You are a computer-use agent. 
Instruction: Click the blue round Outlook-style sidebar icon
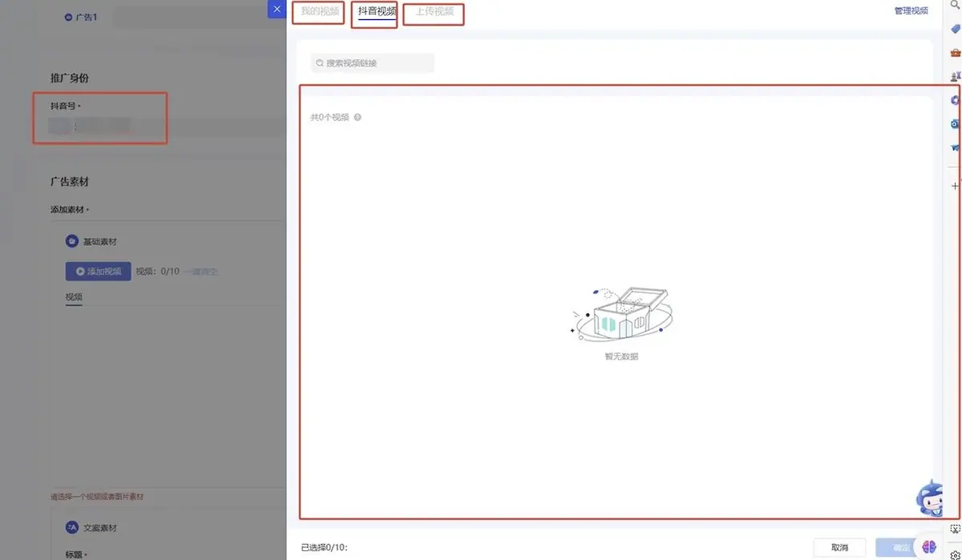[955, 124]
